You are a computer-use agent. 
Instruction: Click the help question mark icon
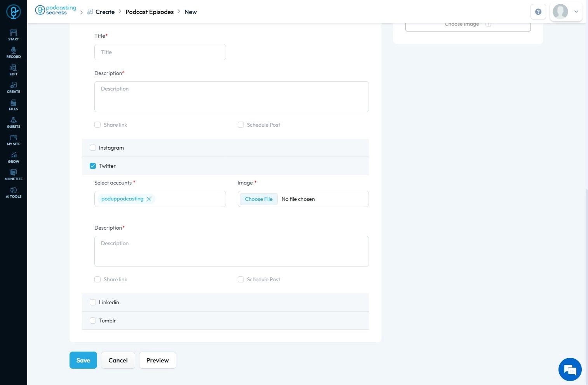point(538,12)
